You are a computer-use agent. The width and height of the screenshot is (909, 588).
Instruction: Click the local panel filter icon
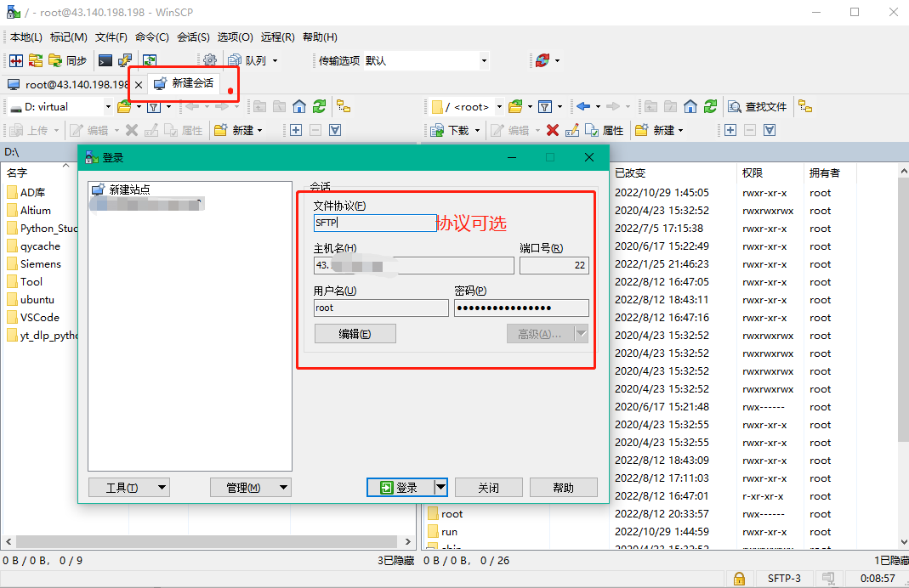154,106
